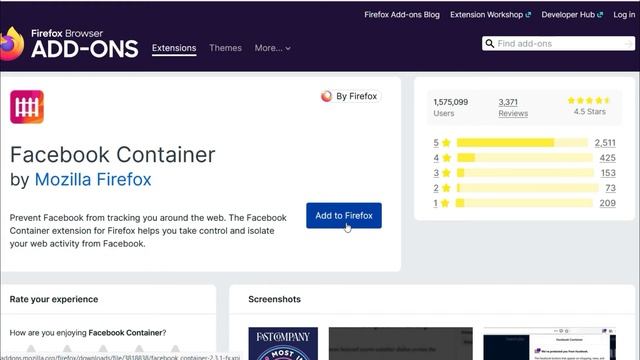Click the 153 three-star review count

(x=608, y=173)
